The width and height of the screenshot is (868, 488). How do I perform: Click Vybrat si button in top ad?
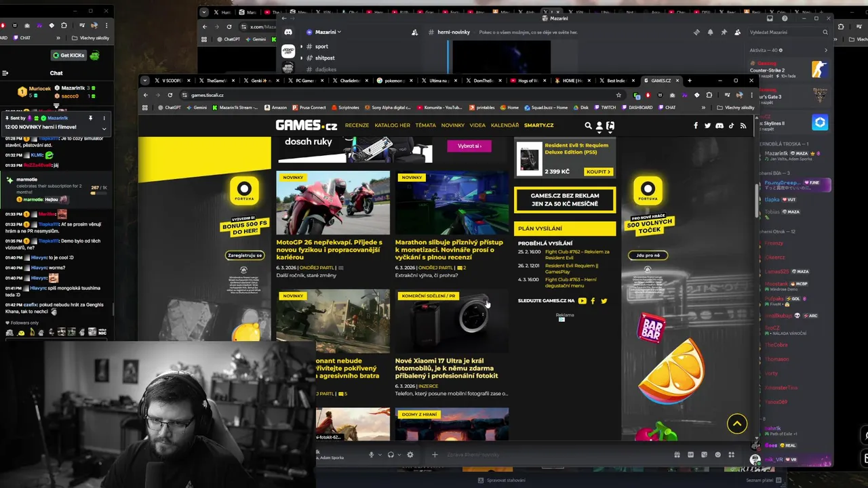(x=469, y=146)
